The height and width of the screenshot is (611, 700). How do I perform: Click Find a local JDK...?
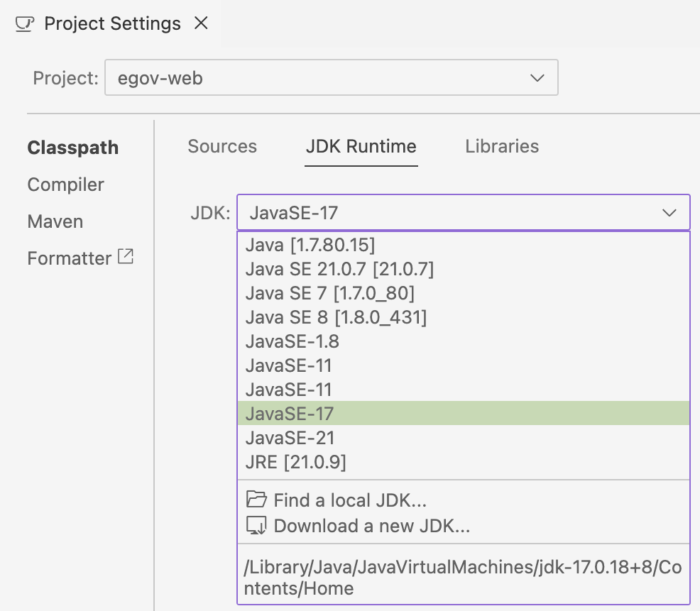[x=350, y=500]
